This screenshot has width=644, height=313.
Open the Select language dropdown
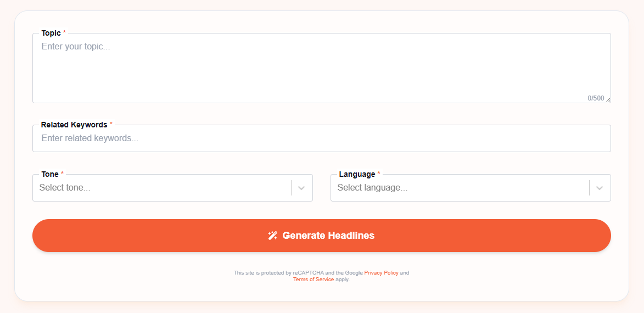[471, 188]
